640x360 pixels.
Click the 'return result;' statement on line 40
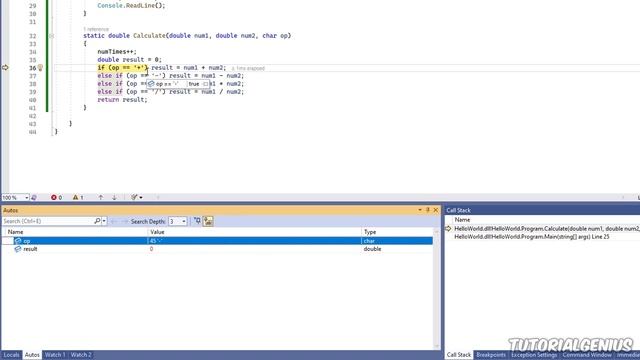pos(122,100)
